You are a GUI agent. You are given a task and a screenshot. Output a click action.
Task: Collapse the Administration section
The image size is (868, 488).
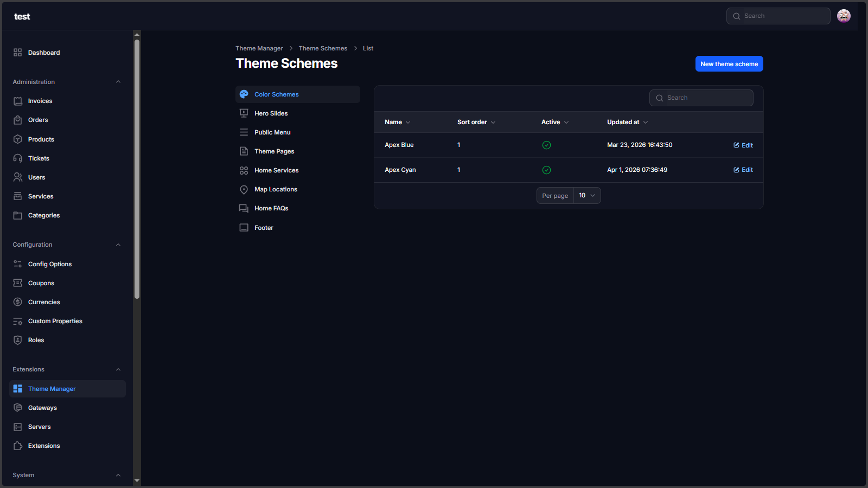(x=118, y=81)
